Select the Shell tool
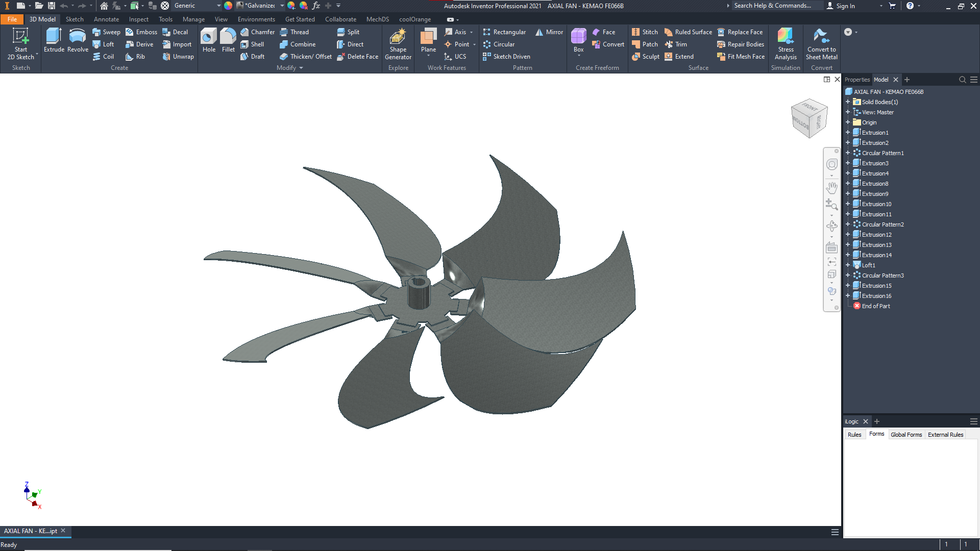This screenshot has width=980, height=551. click(252, 44)
